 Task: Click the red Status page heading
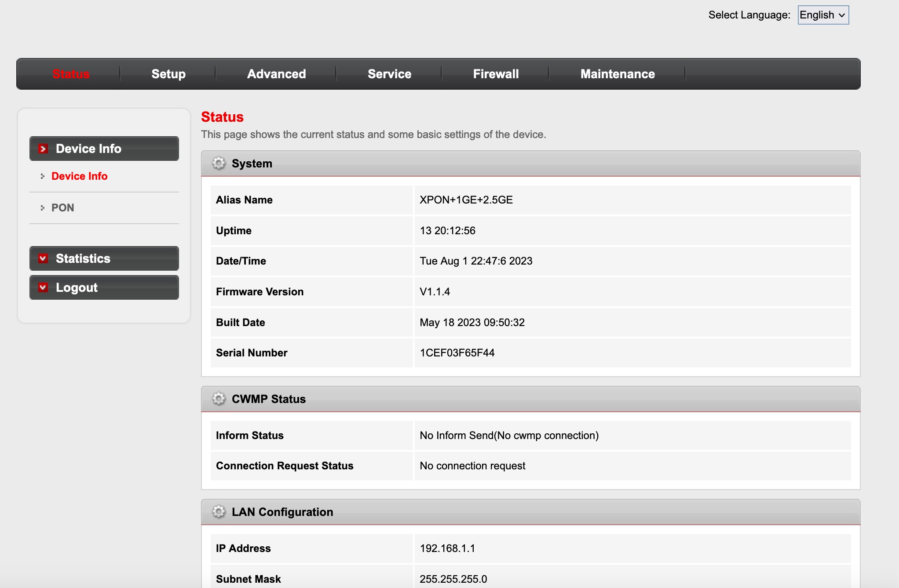click(x=222, y=117)
